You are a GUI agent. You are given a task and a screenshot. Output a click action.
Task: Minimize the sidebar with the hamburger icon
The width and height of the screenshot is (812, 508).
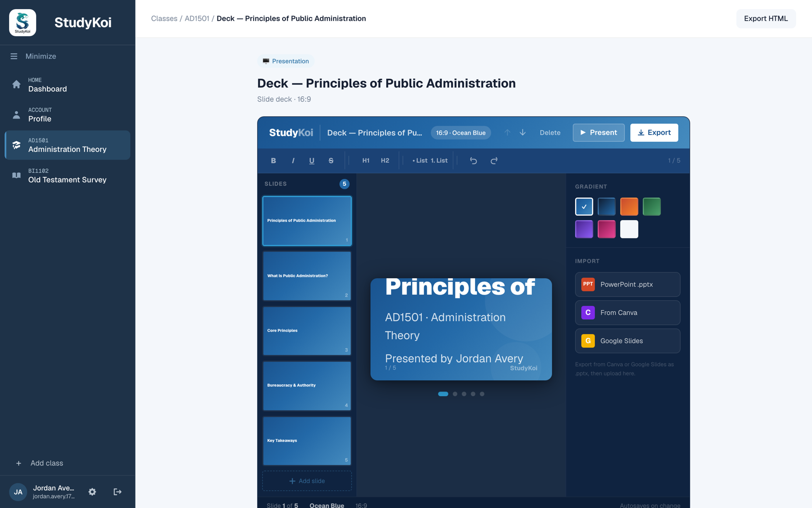point(14,56)
